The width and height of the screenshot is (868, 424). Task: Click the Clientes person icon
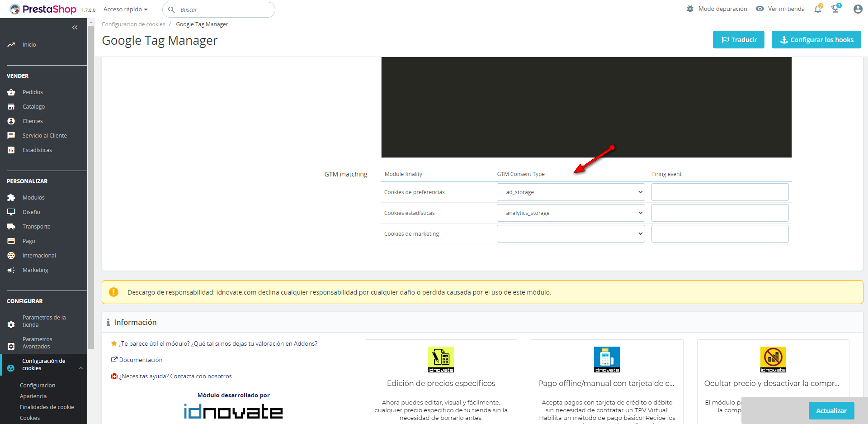(11, 121)
